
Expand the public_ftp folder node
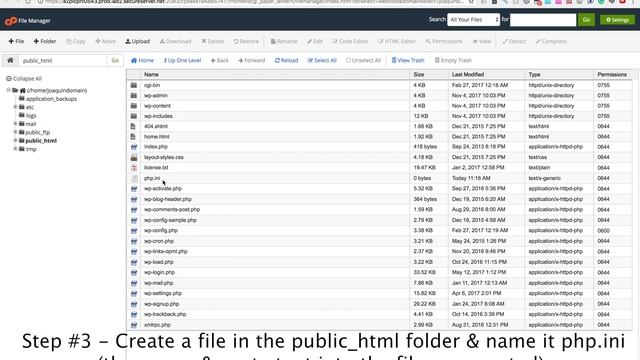click(16, 132)
